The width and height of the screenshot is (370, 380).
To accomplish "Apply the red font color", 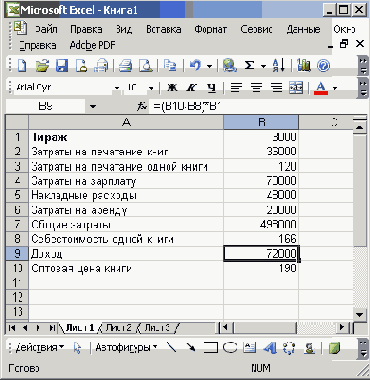I will point(321,88).
